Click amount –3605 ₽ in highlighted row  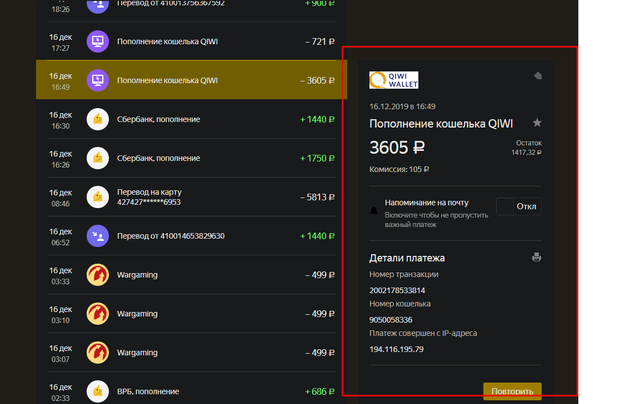[x=318, y=80]
